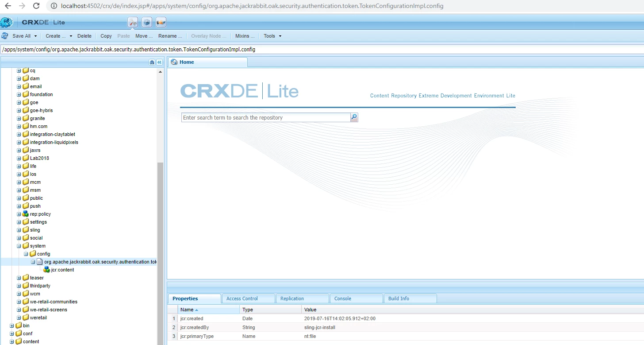
Task: Focus the repository search term field
Action: [x=266, y=117]
